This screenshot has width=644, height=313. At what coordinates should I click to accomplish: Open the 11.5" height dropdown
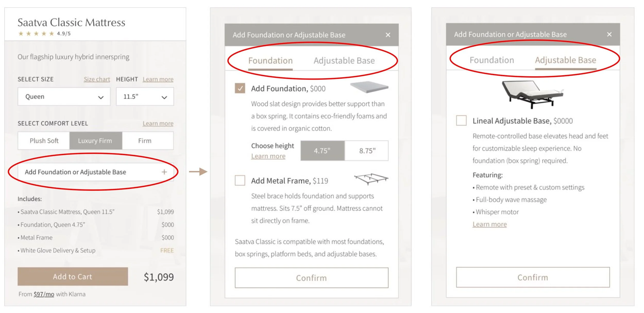[145, 97]
